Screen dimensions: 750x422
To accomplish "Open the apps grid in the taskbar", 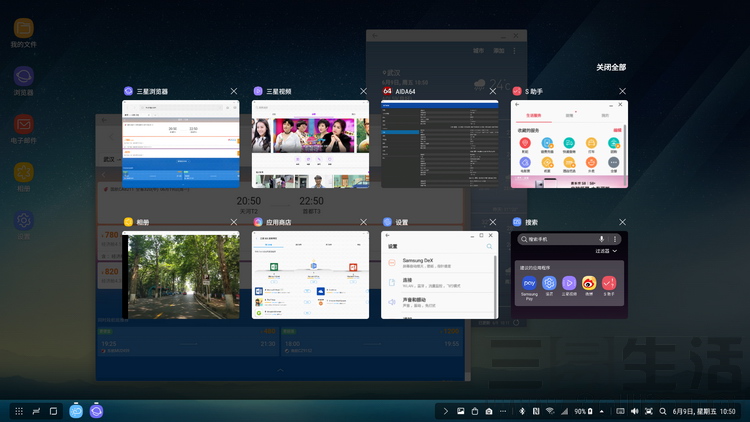I will (x=18, y=411).
